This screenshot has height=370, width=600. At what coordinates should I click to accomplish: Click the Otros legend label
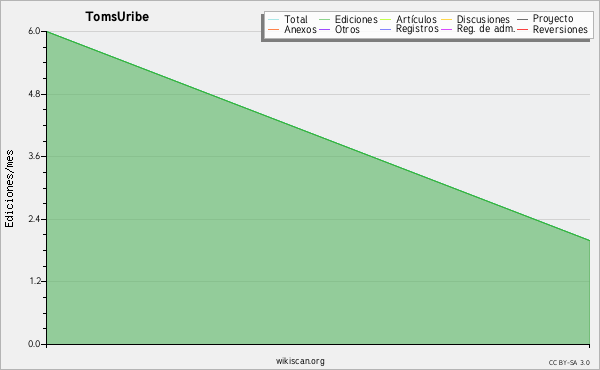tap(347, 30)
